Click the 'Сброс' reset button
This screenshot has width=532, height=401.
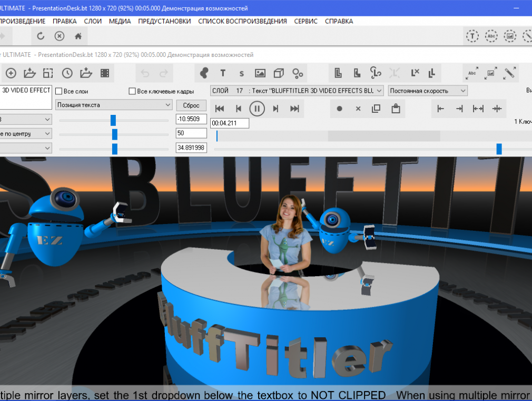point(191,105)
